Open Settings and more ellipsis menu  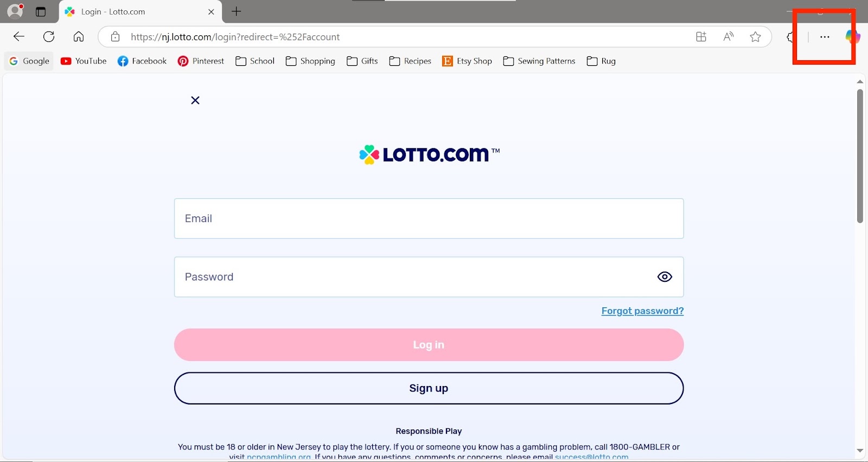825,37
